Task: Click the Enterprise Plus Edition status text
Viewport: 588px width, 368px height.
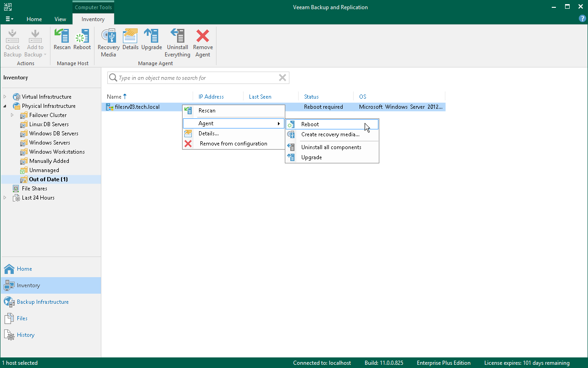Action: pyautogui.click(x=444, y=363)
